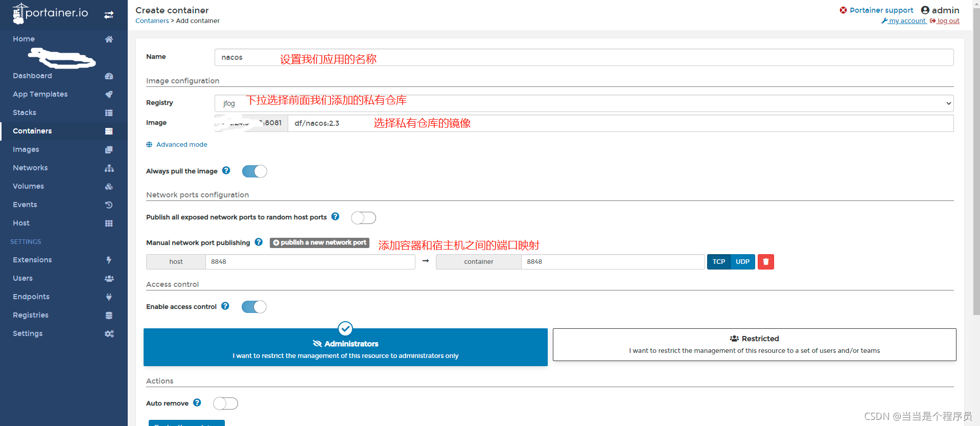The height and width of the screenshot is (426, 980).
Task: Click the host port field 8848
Action: [x=310, y=262]
